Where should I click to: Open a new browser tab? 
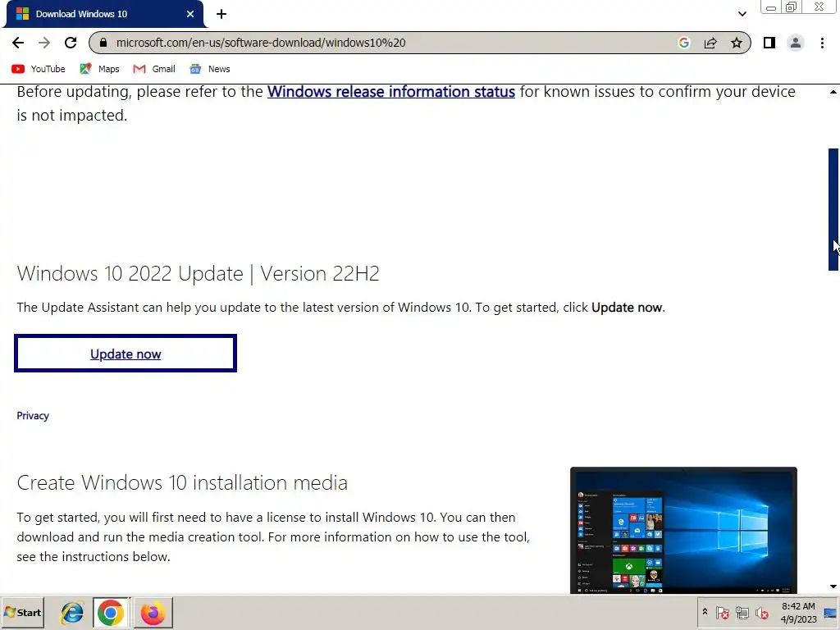(x=221, y=14)
